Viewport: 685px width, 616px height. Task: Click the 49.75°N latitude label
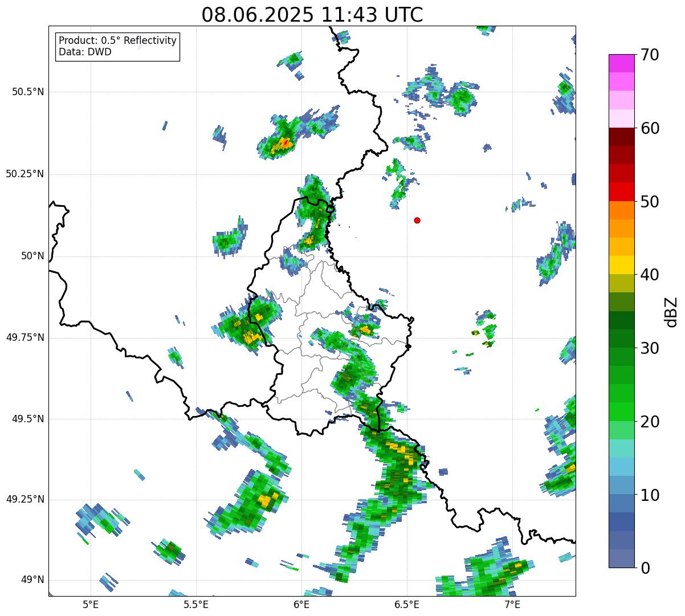pos(25,337)
